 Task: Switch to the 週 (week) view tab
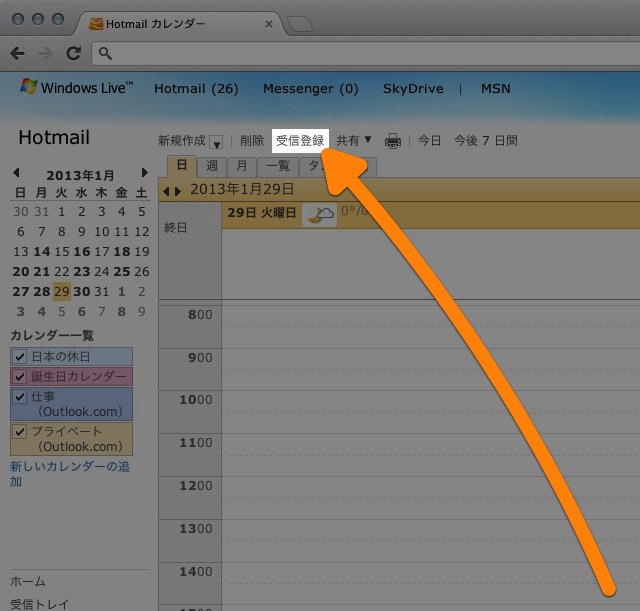click(211, 166)
